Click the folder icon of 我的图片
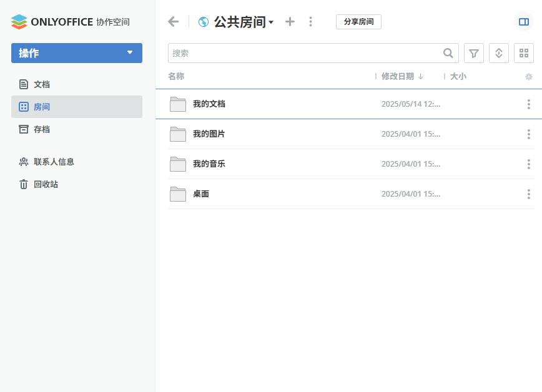 pos(178,134)
